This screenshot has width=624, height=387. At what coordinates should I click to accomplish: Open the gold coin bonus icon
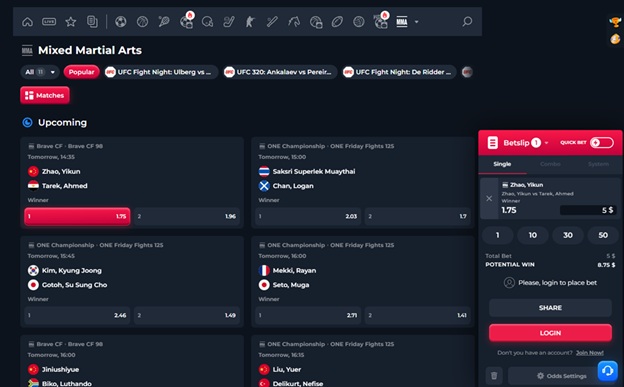(615, 39)
